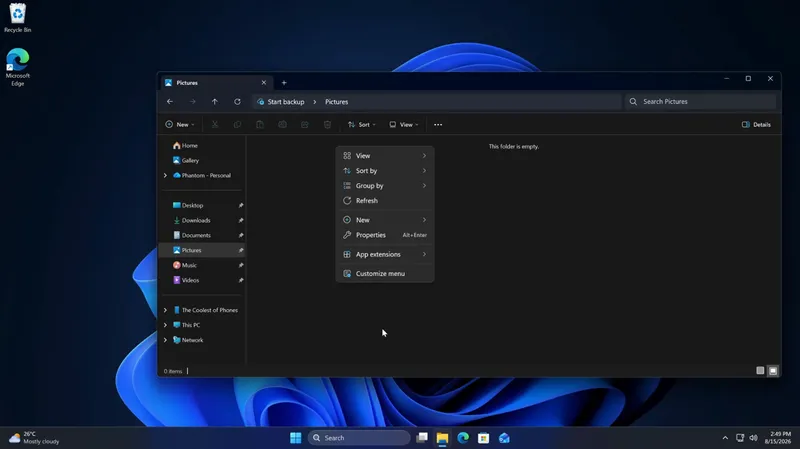Click the Search Pictures field
800x449 pixels.
tap(700, 102)
